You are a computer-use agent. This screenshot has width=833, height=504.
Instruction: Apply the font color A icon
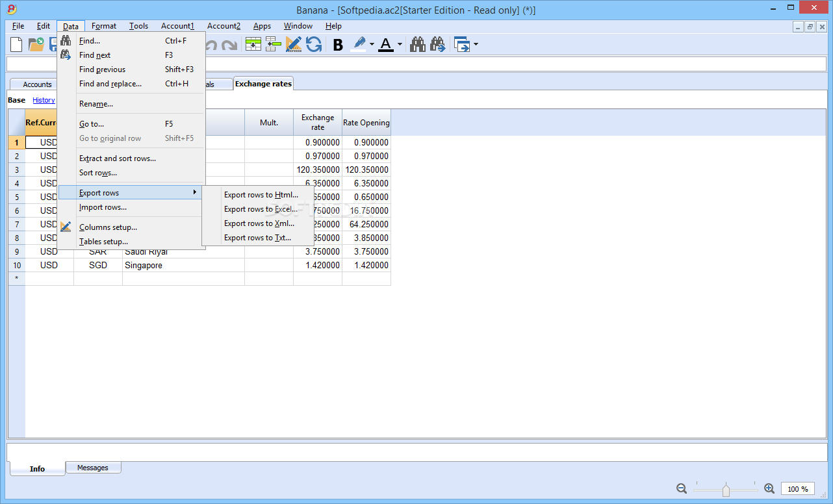tap(386, 44)
